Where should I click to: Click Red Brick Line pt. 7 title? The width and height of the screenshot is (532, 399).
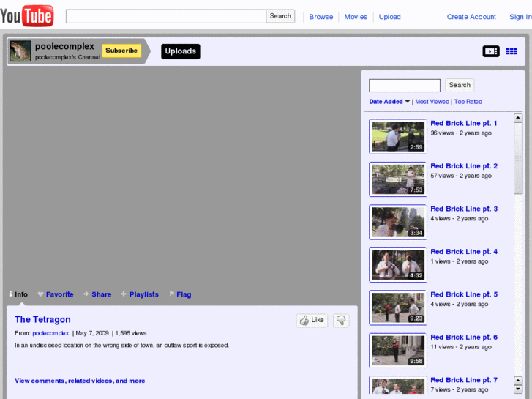pos(464,380)
